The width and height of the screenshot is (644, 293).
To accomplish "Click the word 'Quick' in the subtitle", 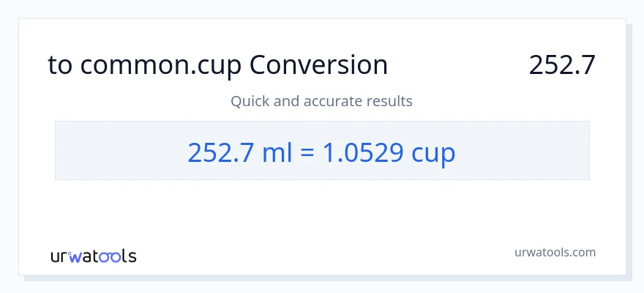I will pyautogui.click(x=249, y=101).
